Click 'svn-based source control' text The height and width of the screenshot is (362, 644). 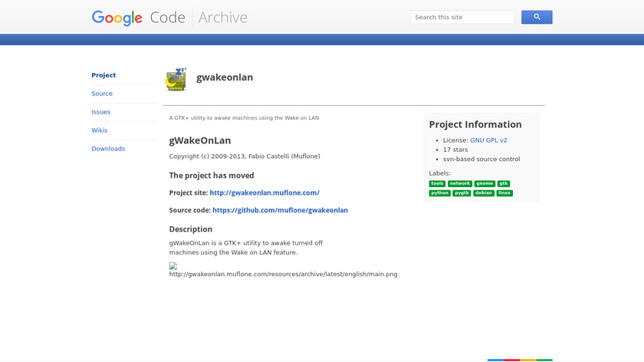pos(481,159)
